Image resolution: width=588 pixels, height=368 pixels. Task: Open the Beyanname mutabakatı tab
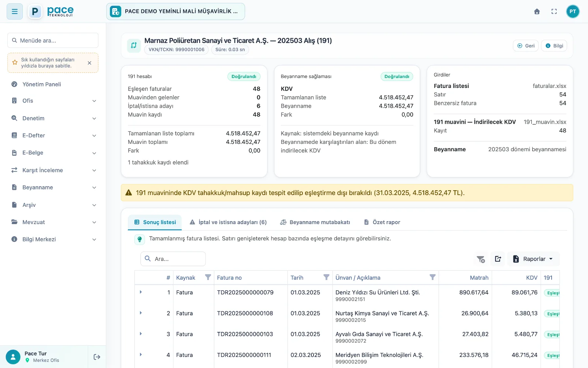(x=315, y=222)
